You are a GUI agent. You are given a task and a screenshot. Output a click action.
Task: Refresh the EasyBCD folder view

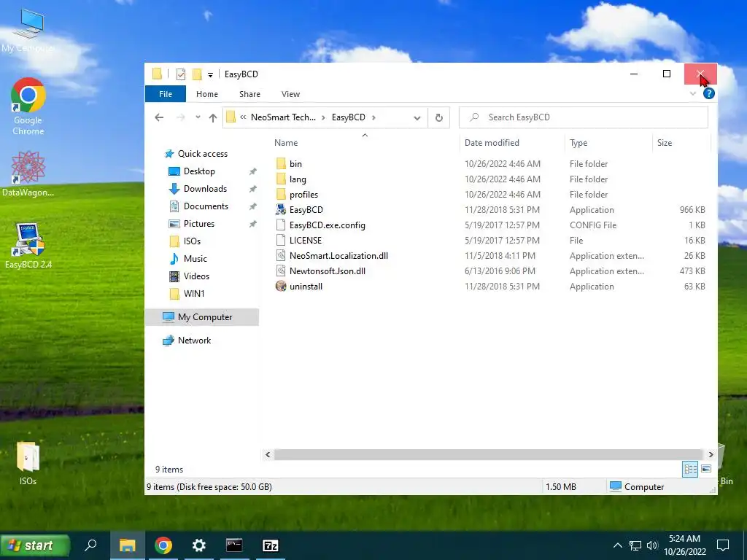(438, 117)
